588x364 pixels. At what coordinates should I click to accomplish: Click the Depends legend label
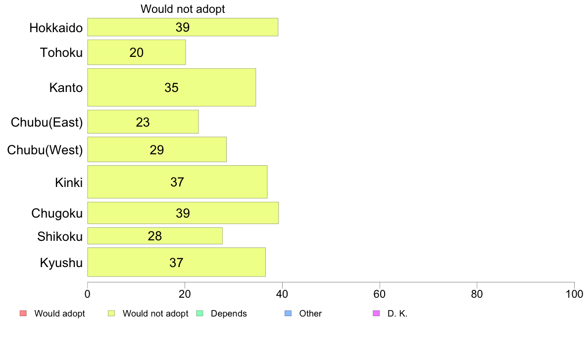(x=229, y=314)
